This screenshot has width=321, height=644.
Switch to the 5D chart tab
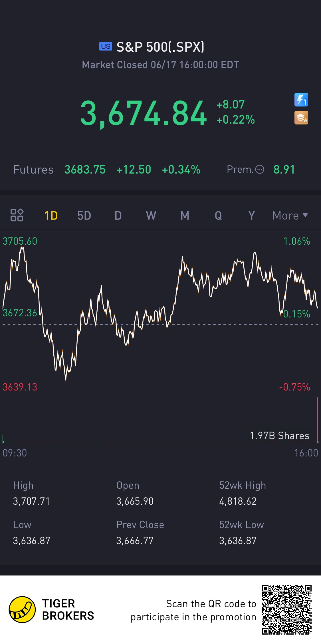(84, 216)
